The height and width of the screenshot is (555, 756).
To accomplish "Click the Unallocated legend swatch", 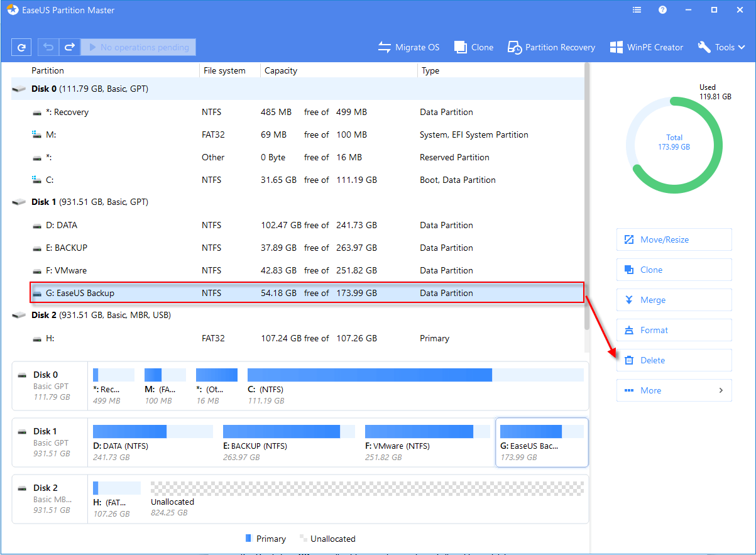I will [x=304, y=539].
